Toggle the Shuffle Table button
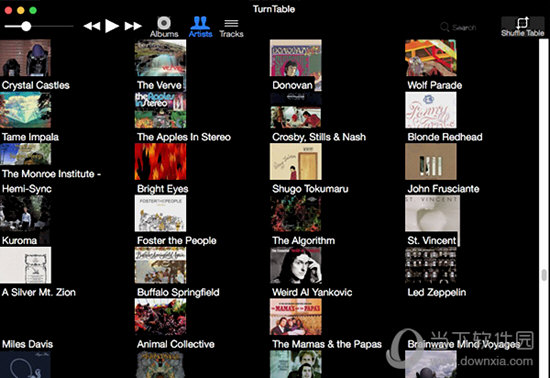550x378 pixels. tap(523, 27)
